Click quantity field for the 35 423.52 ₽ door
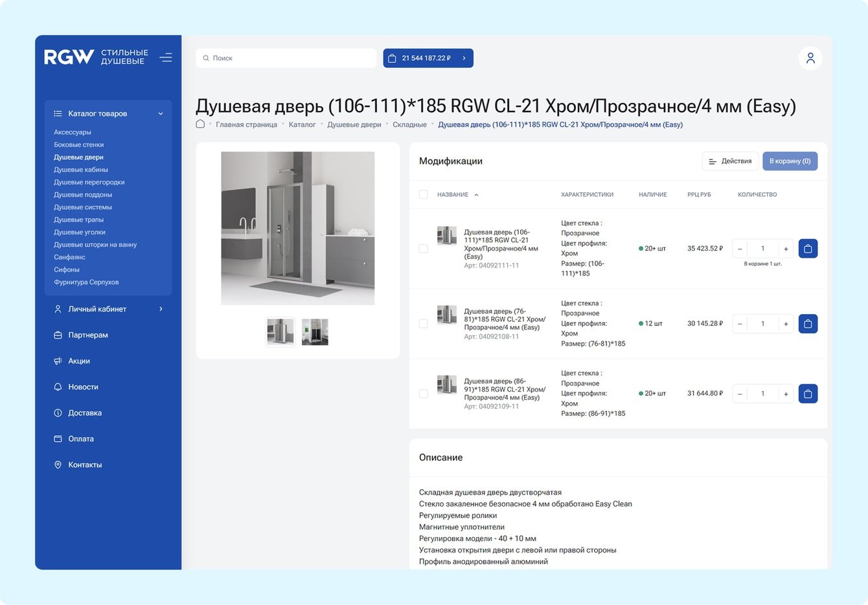The image size is (868, 605). (x=763, y=249)
